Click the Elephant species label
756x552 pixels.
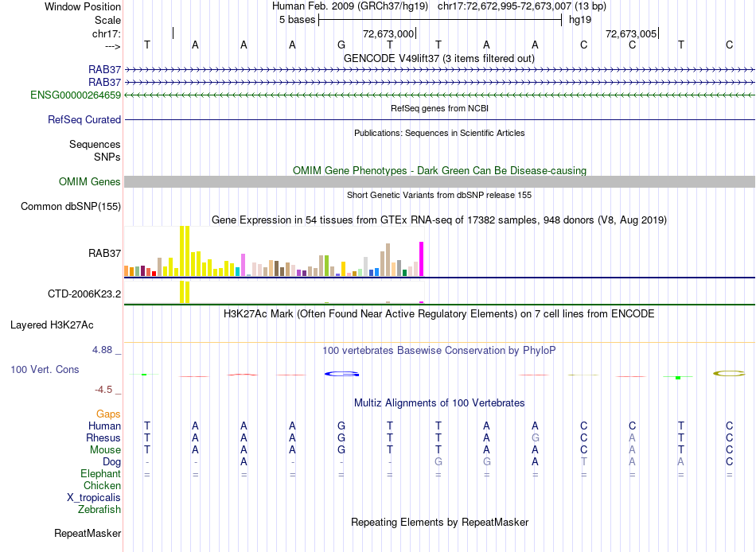tap(101, 473)
